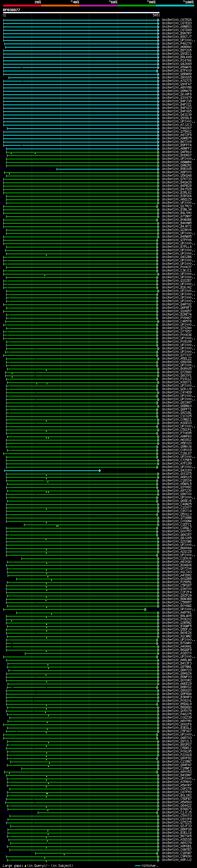Select hit label UniRef100_A8NFF2

click(x=177, y=149)
